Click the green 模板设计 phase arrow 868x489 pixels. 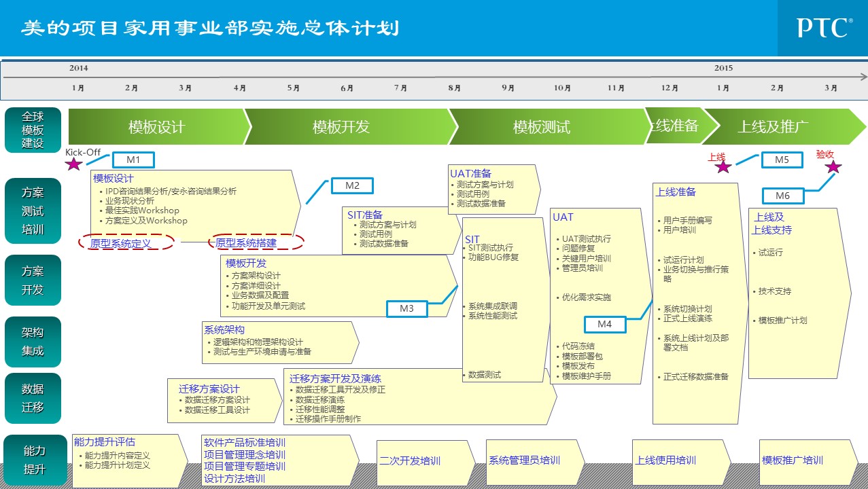click(x=160, y=126)
